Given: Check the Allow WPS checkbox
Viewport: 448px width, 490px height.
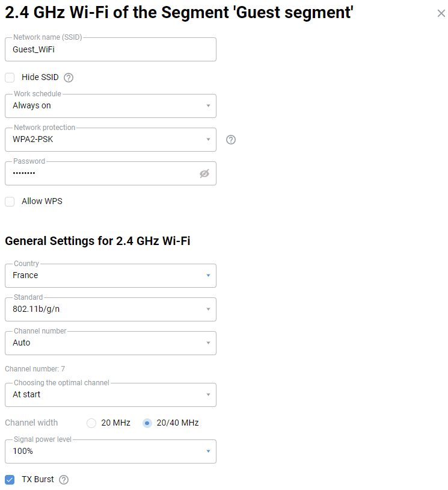Looking at the screenshot, I should (10, 202).
